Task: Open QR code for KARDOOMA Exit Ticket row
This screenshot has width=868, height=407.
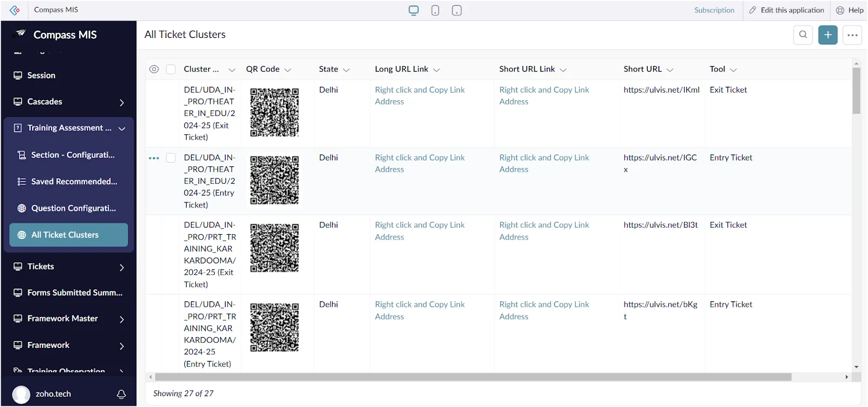Action: pyautogui.click(x=275, y=248)
